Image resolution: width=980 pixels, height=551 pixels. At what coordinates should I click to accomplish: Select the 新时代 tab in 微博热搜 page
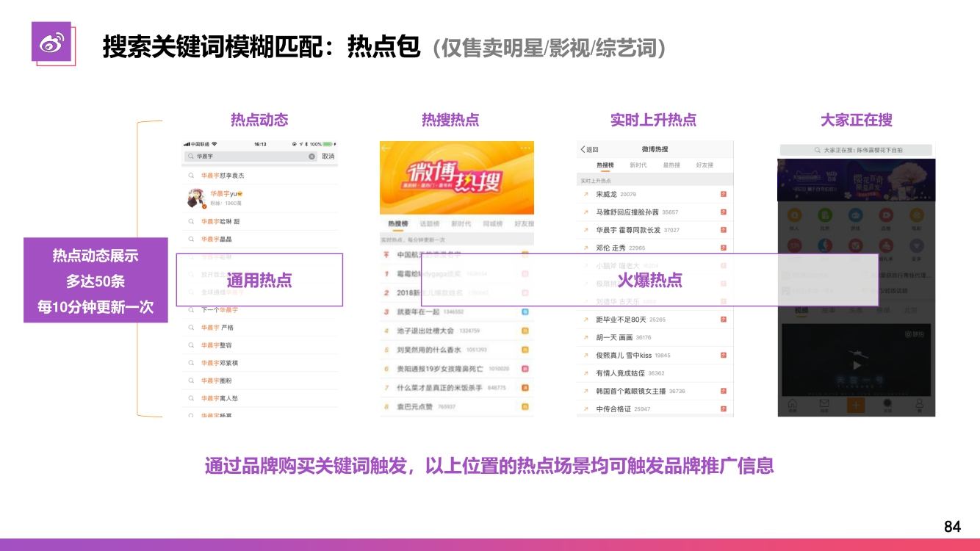[638, 165]
